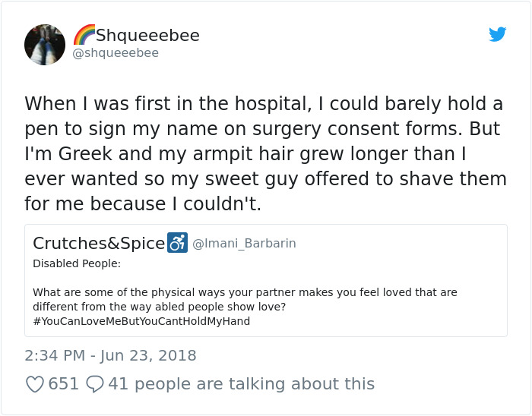This screenshot has width=532, height=416.
Task: Click the wheelchair emoji by Crutches&Spice
Action: pos(177,243)
